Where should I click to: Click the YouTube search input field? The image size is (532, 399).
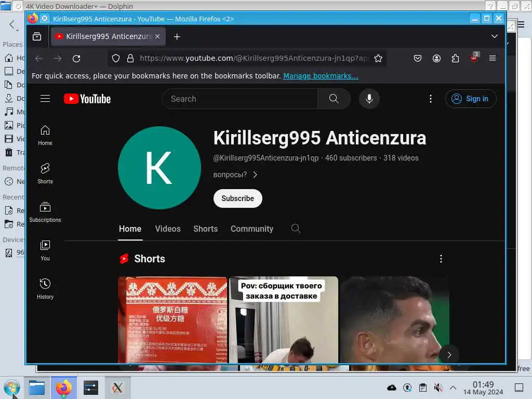tap(241, 99)
